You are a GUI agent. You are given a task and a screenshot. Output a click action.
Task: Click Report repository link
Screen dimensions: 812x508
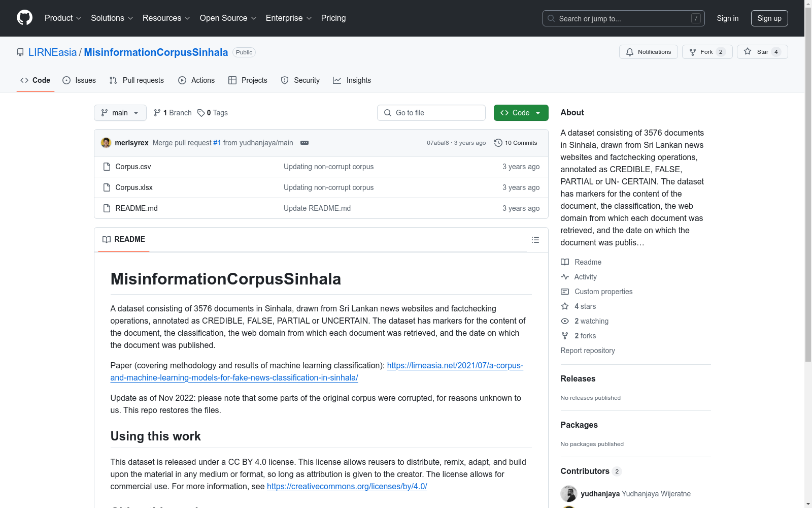(588, 351)
